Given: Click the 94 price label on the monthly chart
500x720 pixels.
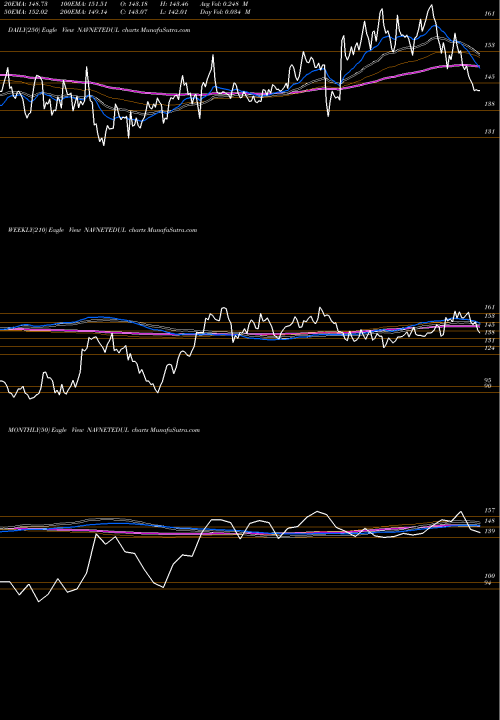Looking at the screenshot, I should (x=488, y=583).
